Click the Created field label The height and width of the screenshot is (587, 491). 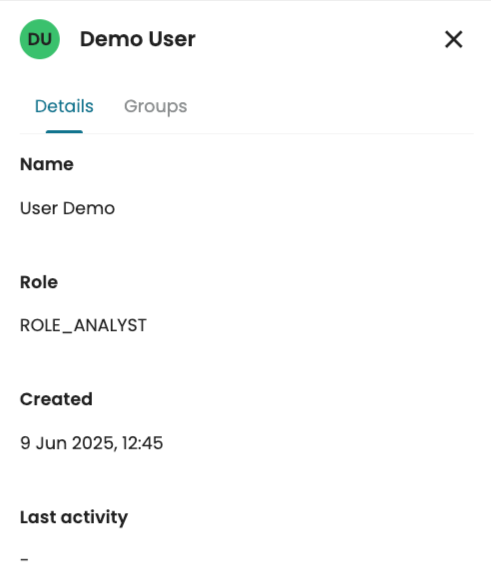tap(56, 399)
